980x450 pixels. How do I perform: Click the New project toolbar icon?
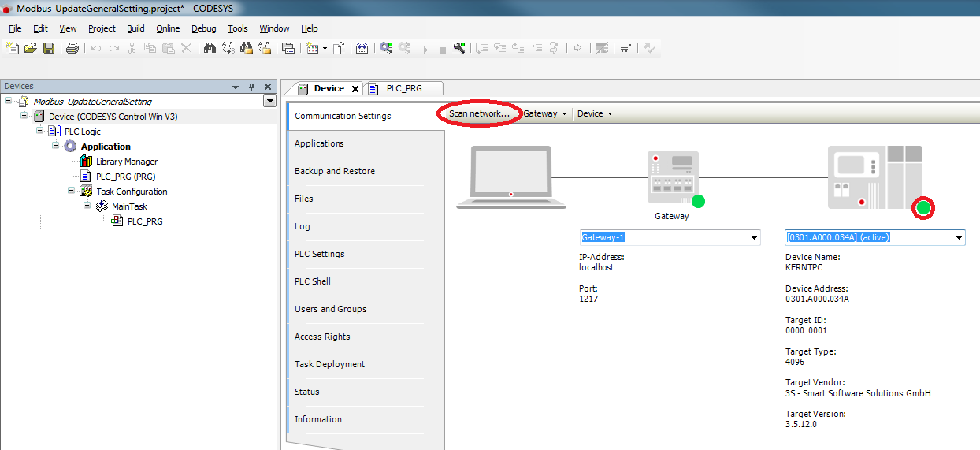(13, 48)
